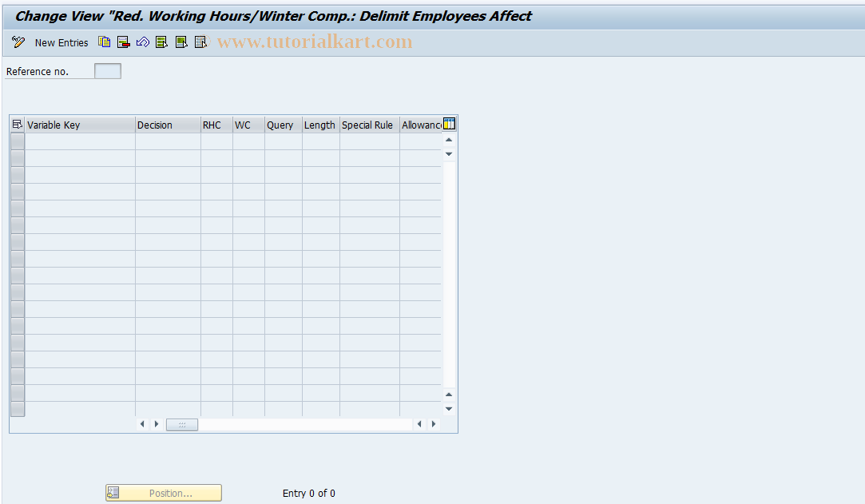The image size is (865, 504).
Task: Click the Select Block icon
Action: [x=181, y=42]
